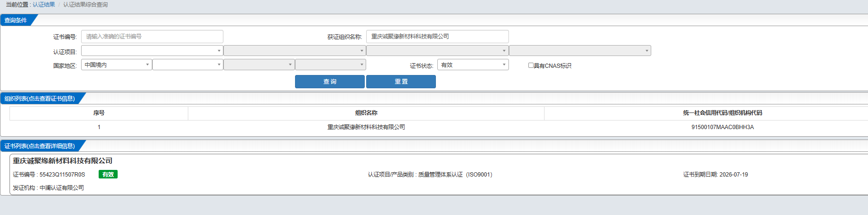The width and height of the screenshot is (868, 215).
Task: Click the 序号 column header
Action: tap(99, 113)
